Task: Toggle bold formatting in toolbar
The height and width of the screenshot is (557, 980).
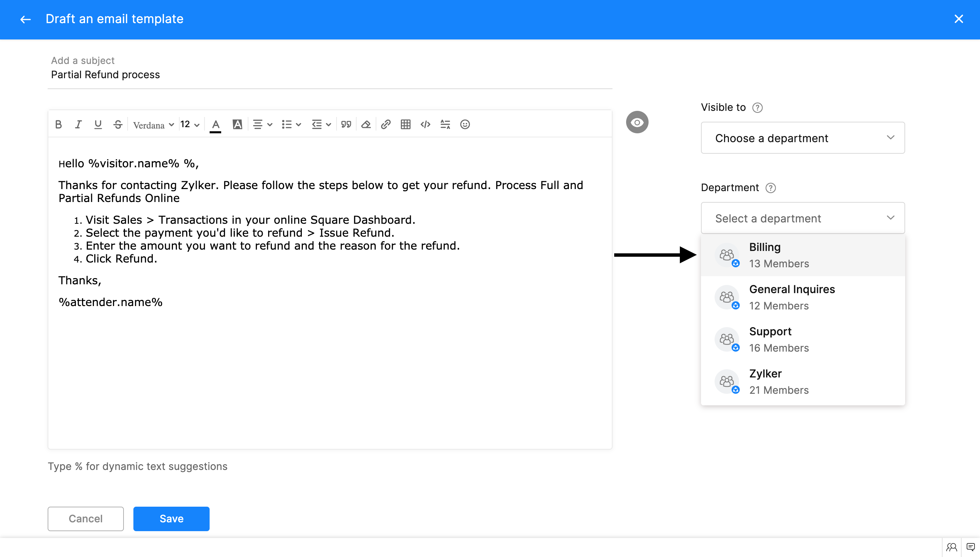Action: point(59,124)
